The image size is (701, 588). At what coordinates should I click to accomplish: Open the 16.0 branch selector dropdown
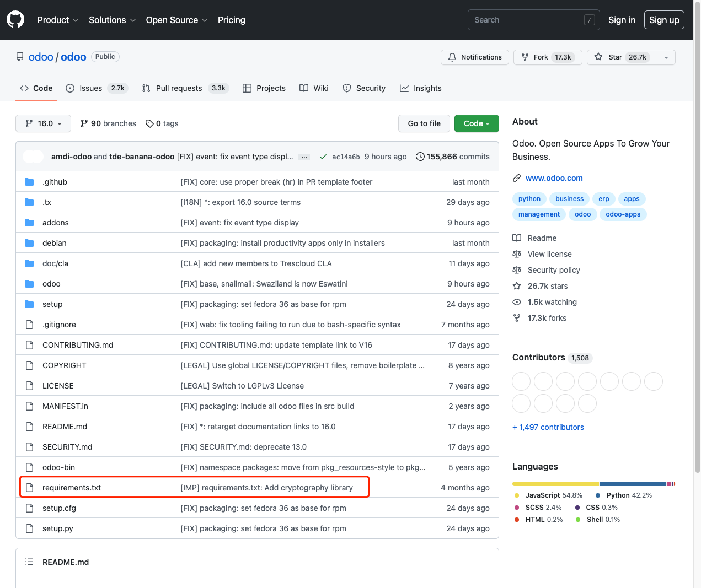point(43,123)
